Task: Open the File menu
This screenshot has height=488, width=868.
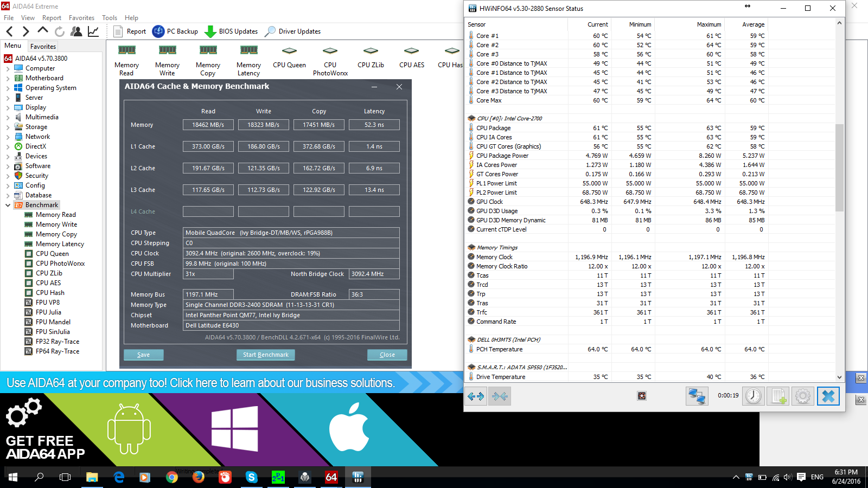Action: [x=9, y=18]
